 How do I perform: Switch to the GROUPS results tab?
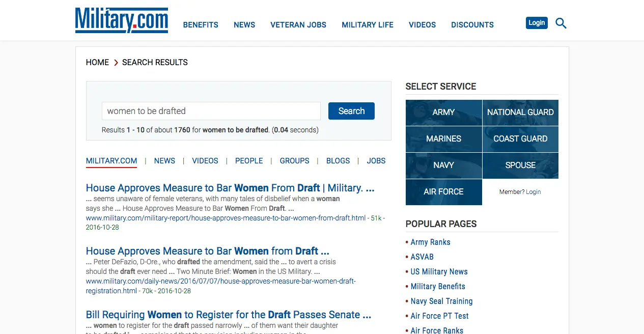[294, 161]
